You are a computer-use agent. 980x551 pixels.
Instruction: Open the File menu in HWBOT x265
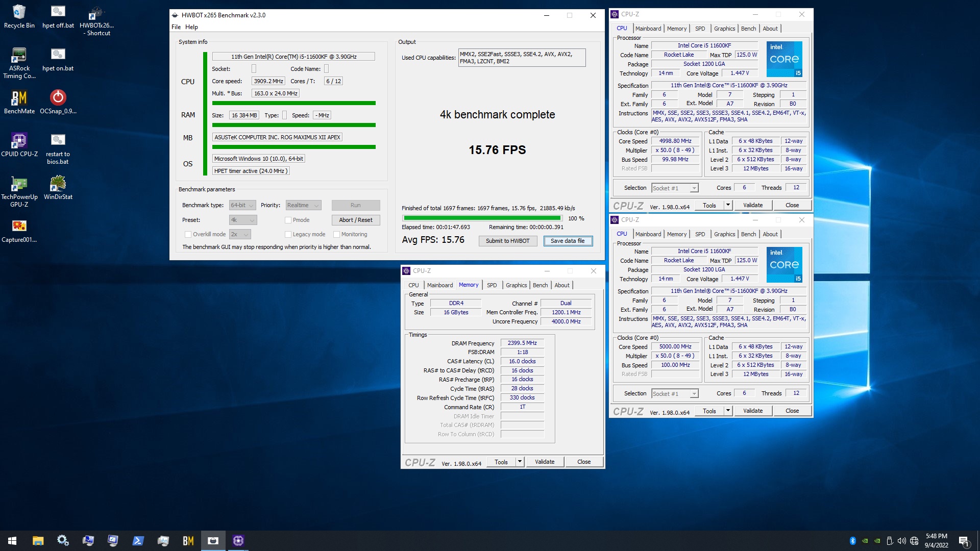point(176,27)
